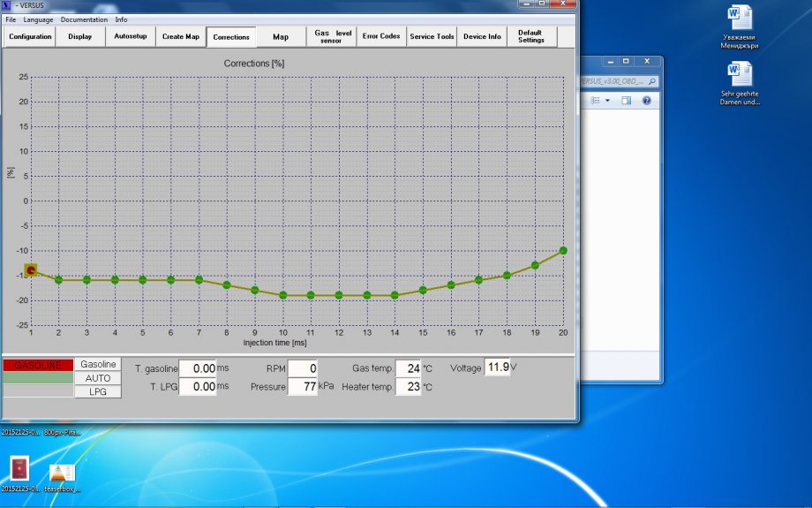Click the change view icon in Explorer

(x=595, y=101)
